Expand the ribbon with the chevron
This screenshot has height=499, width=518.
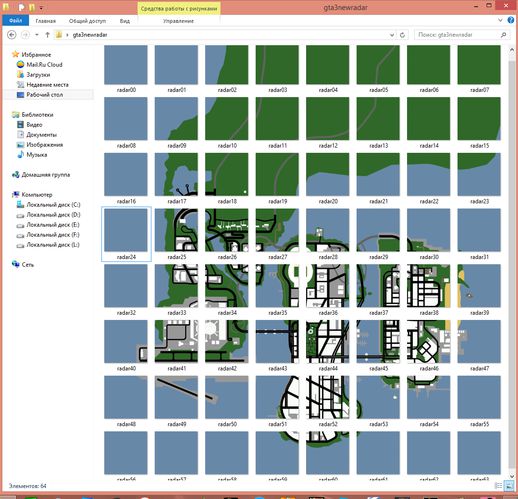coord(500,20)
